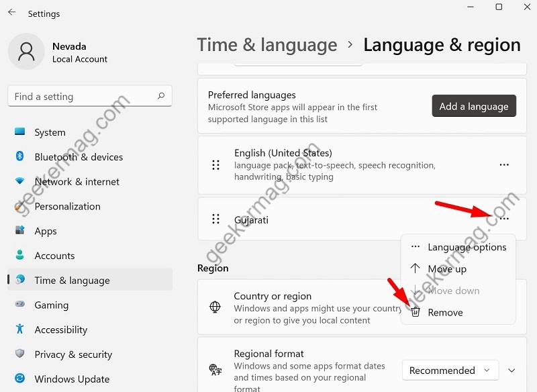Viewport: 537px width, 392px height.
Task: Maximize the Settings window
Action: coord(499,7)
